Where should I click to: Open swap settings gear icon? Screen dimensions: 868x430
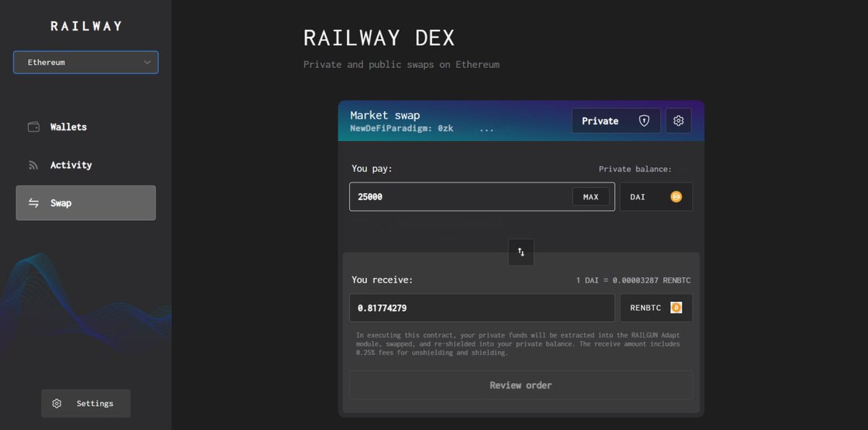point(678,121)
